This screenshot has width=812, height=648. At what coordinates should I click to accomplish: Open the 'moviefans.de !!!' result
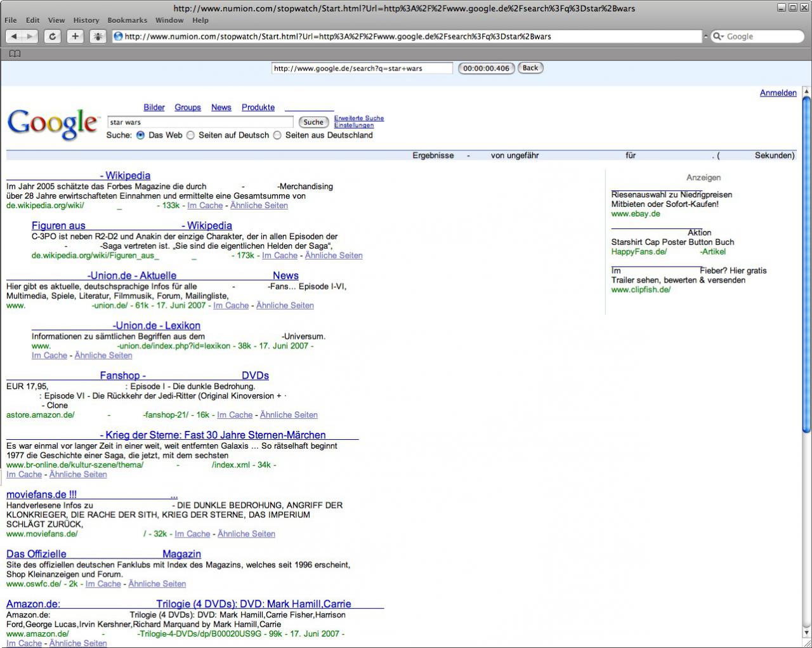coord(92,495)
